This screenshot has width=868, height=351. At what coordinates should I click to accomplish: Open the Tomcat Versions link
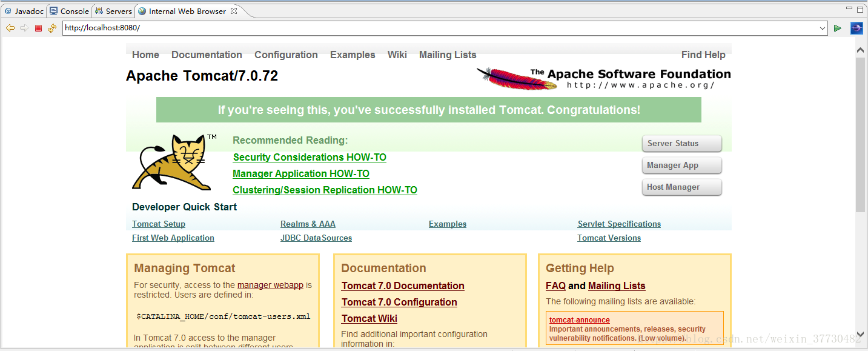(x=609, y=238)
